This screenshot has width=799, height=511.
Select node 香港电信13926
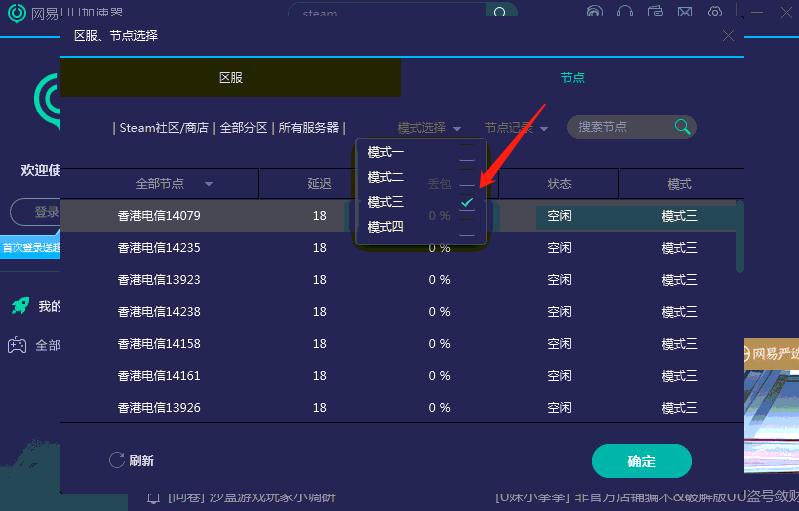tap(159, 408)
